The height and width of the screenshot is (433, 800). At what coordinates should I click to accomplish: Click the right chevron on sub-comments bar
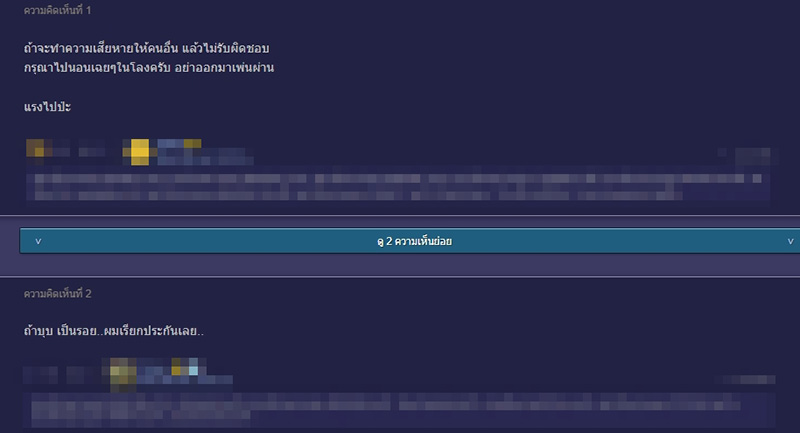click(790, 241)
